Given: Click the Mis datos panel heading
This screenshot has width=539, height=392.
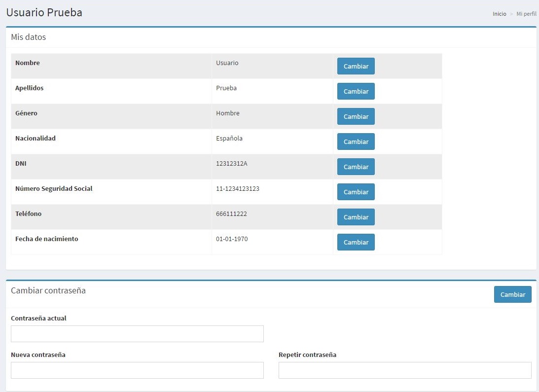Looking at the screenshot, I should click(x=29, y=37).
